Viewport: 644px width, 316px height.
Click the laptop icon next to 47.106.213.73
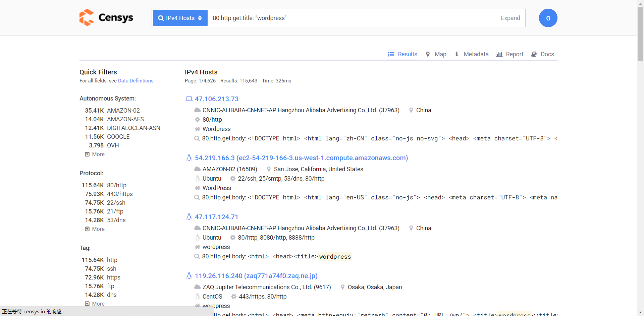pos(189,99)
